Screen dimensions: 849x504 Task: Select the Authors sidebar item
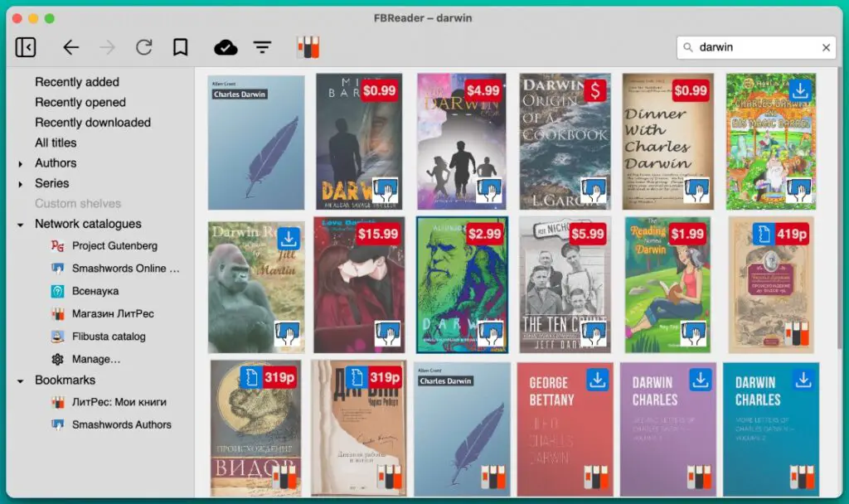[56, 163]
